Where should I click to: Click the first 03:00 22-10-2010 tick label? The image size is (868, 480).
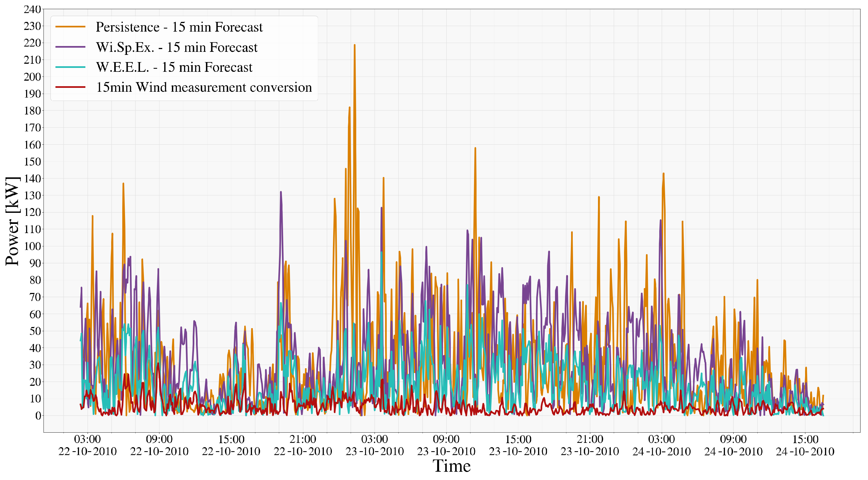pyautogui.click(x=87, y=445)
